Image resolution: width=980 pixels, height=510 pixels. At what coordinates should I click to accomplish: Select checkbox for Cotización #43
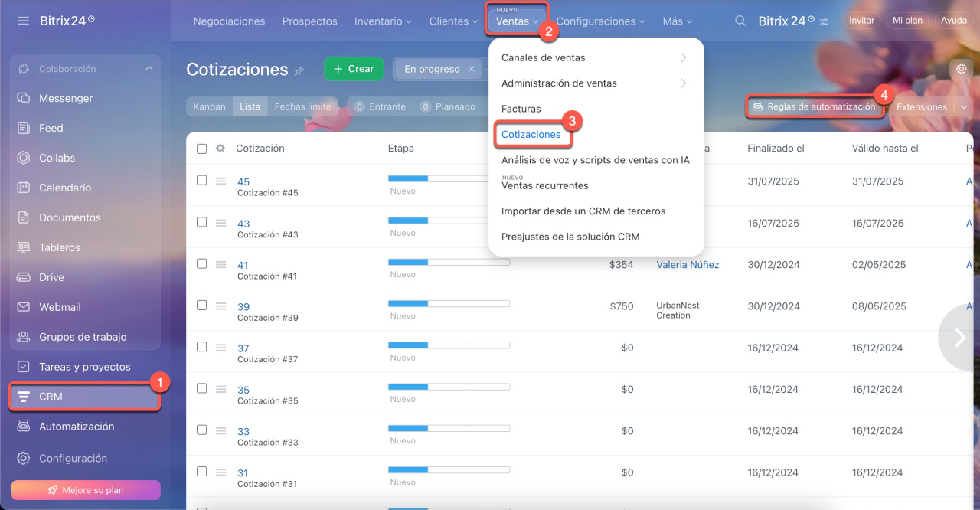pos(201,222)
